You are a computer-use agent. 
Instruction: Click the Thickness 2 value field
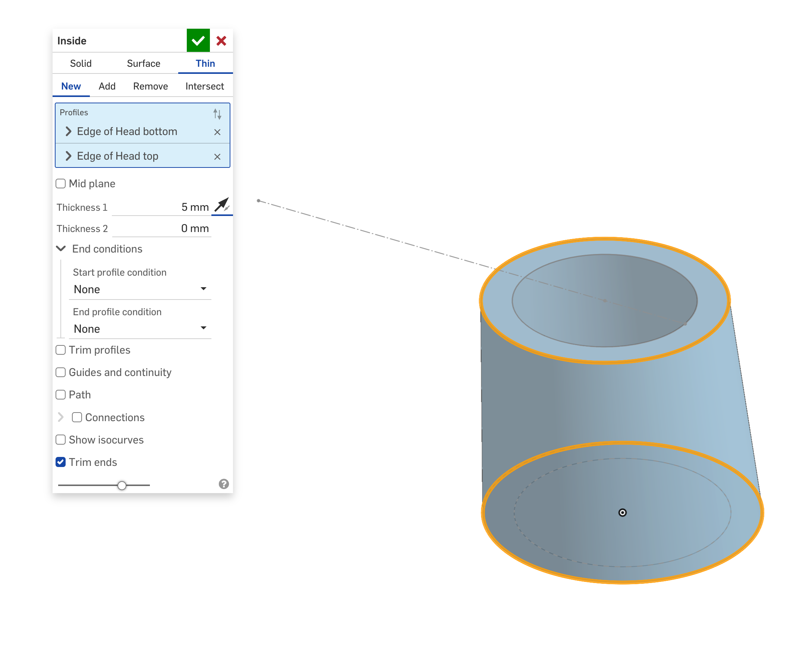coord(162,228)
